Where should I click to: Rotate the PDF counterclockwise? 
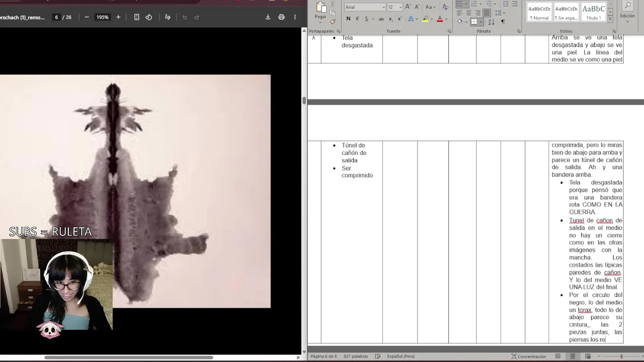tap(148, 17)
